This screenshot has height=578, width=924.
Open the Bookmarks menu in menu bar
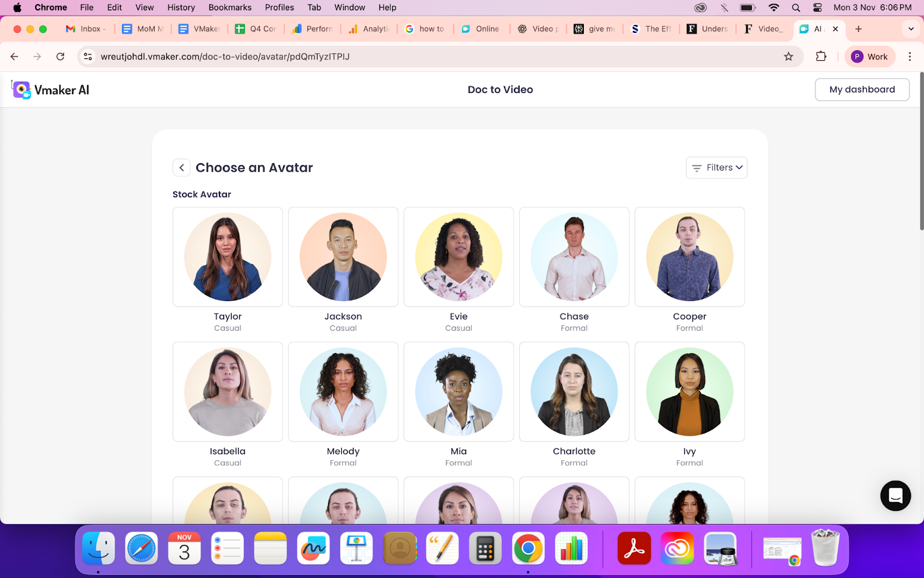[x=230, y=8]
